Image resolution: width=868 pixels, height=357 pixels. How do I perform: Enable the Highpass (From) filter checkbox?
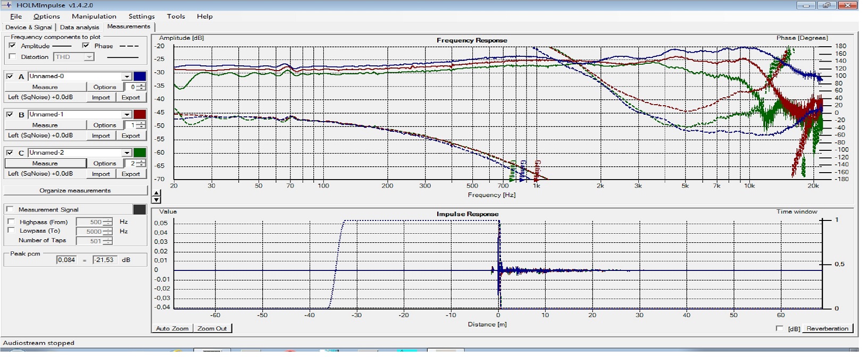pyautogui.click(x=11, y=222)
